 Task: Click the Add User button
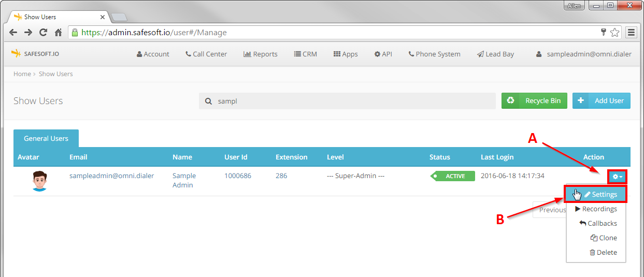[x=601, y=100]
